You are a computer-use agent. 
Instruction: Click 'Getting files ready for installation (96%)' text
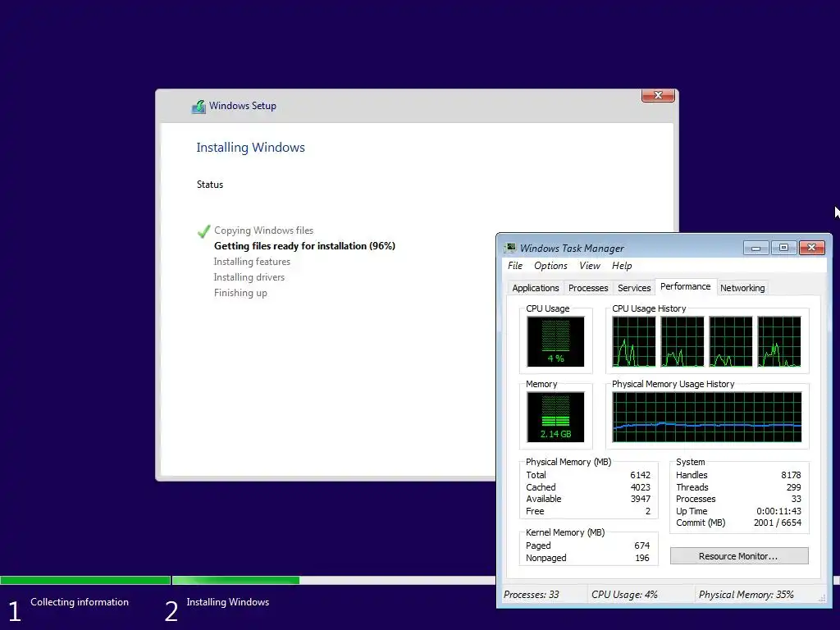coord(304,246)
